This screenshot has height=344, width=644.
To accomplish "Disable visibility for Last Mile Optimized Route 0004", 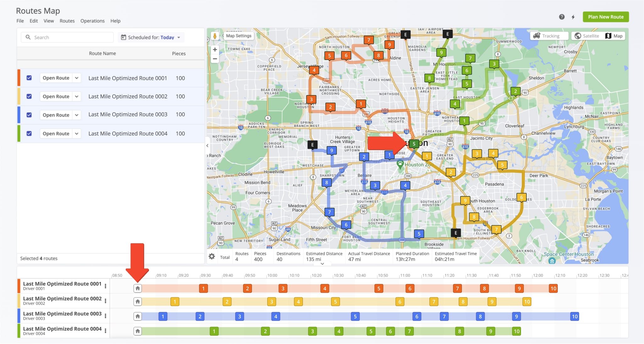I will coord(29,133).
